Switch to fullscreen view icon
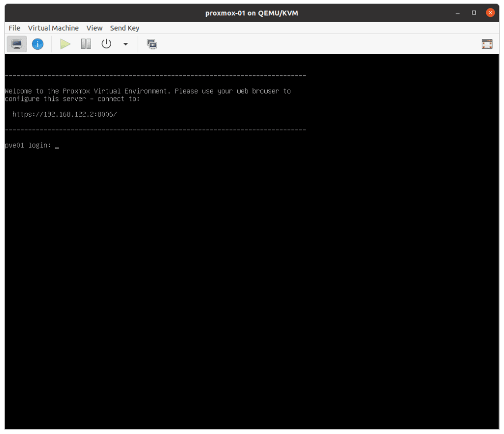This screenshot has height=434, width=504. click(487, 44)
